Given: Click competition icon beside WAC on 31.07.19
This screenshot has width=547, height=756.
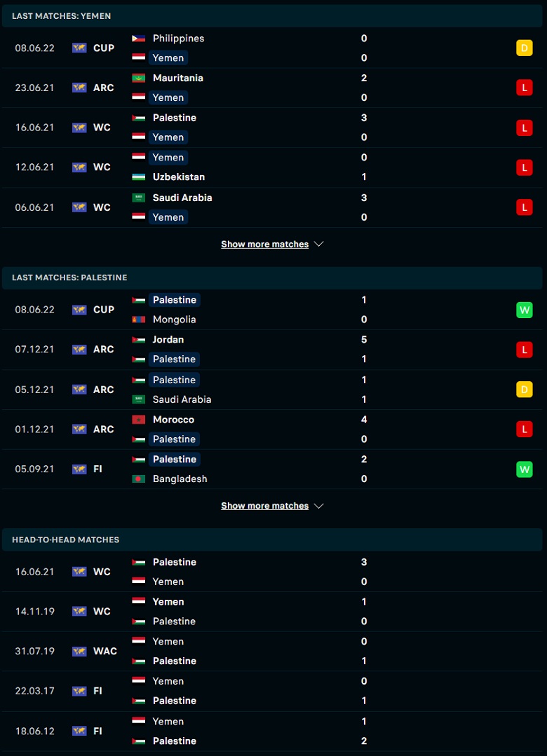Looking at the screenshot, I should 79,652.
